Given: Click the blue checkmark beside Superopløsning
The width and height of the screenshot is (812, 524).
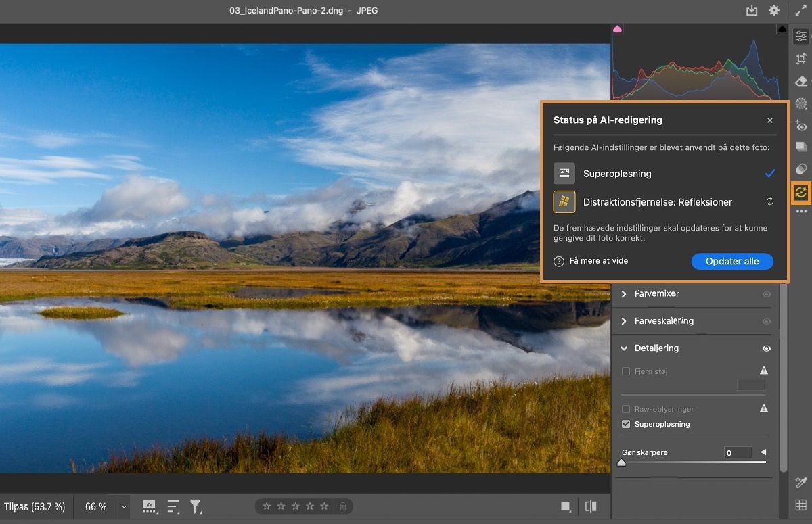Looking at the screenshot, I should click(770, 174).
